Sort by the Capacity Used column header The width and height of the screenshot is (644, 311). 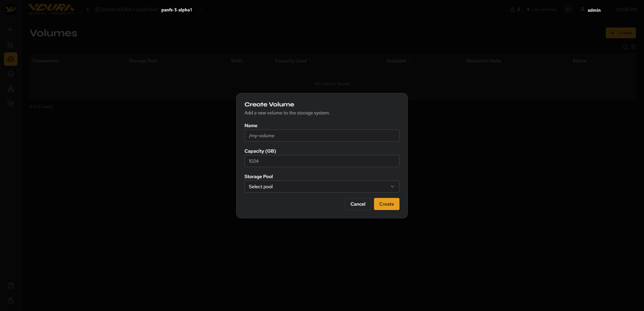293,61
